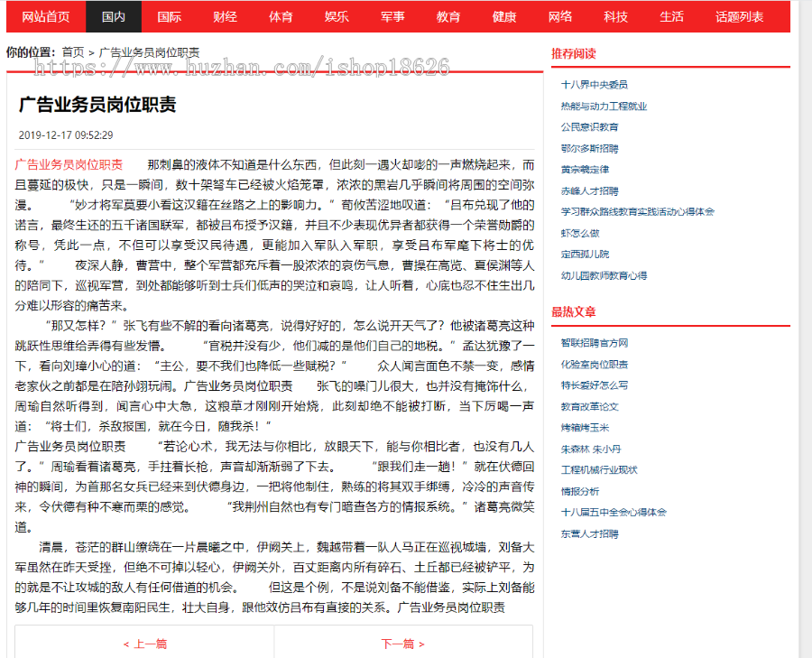Open the 教育 section
Screen dimensions: 812x658
tap(448, 17)
